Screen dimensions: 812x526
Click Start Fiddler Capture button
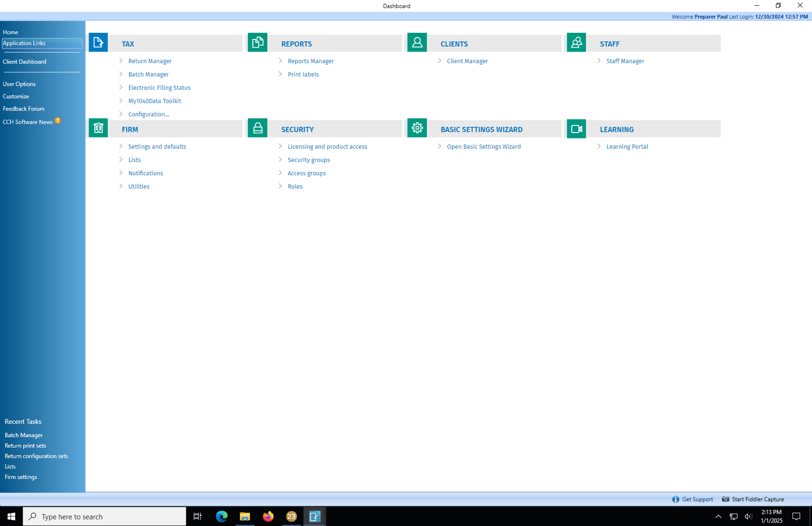[x=757, y=499]
